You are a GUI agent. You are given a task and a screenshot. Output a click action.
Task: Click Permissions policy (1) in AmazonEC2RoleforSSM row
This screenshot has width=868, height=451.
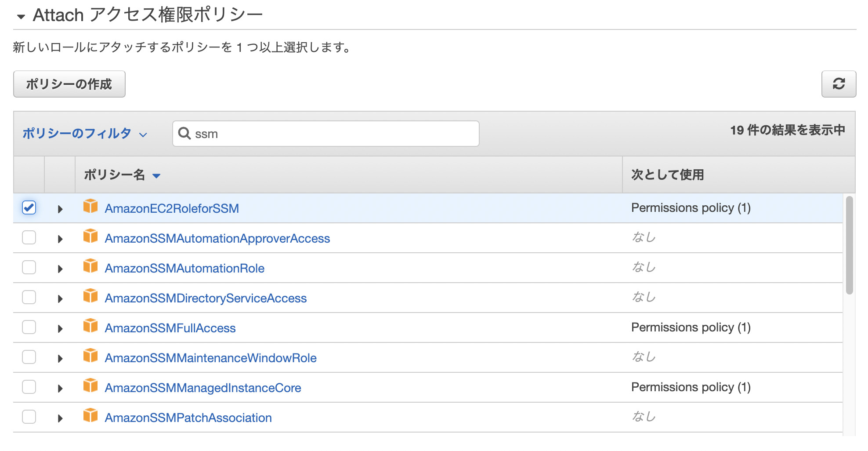(691, 208)
